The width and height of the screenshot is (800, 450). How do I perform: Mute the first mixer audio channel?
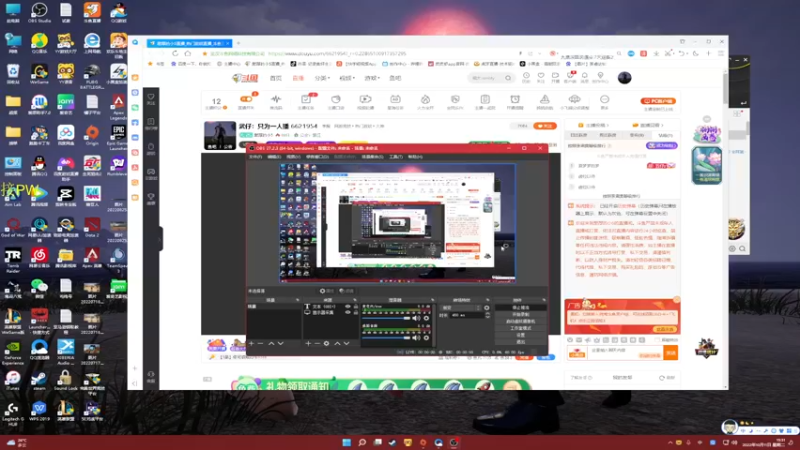(417, 318)
